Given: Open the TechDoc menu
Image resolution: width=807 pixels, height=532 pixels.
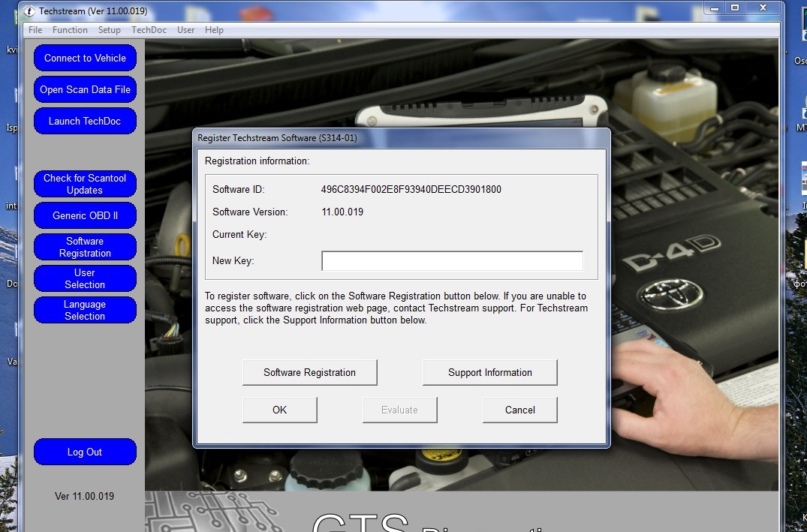Looking at the screenshot, I should tap(149, 30).
